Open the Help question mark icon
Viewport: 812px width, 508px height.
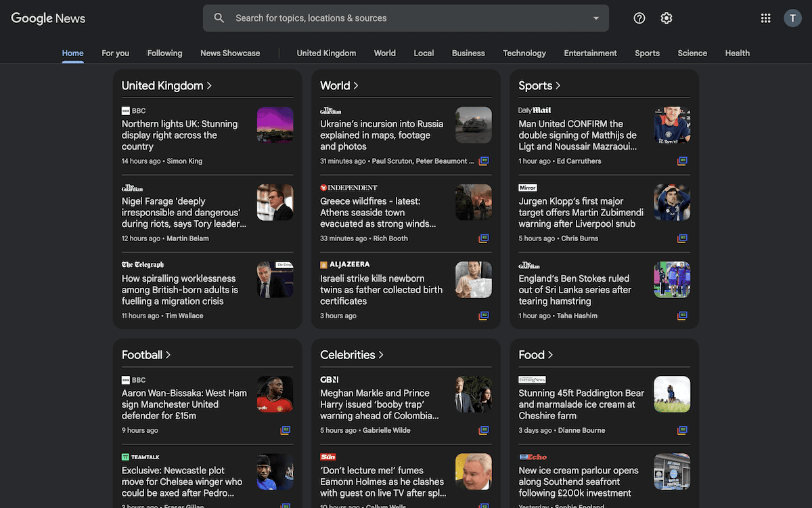click(639, 18)
